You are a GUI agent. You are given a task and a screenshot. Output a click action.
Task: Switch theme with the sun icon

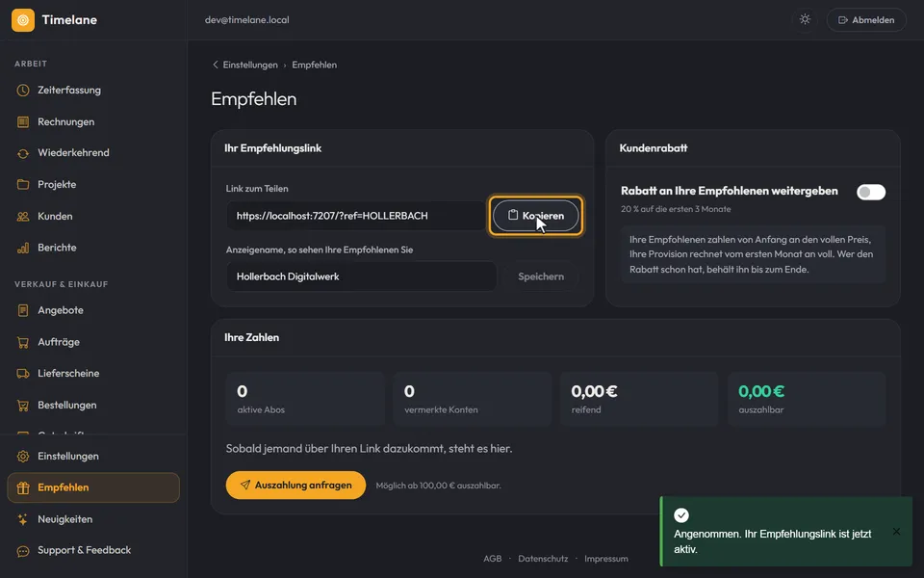click(805, 20)
